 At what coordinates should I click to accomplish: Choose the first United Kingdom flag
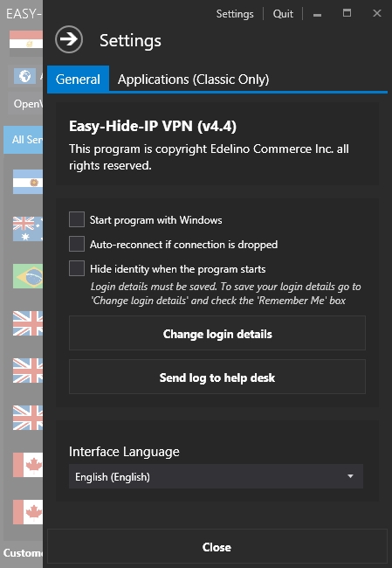(x=28, y=323)
